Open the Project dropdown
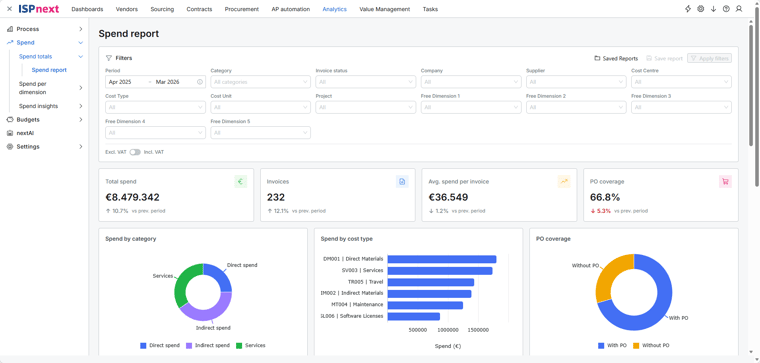Viewport: 760px width, 363px height. (365, 107)
